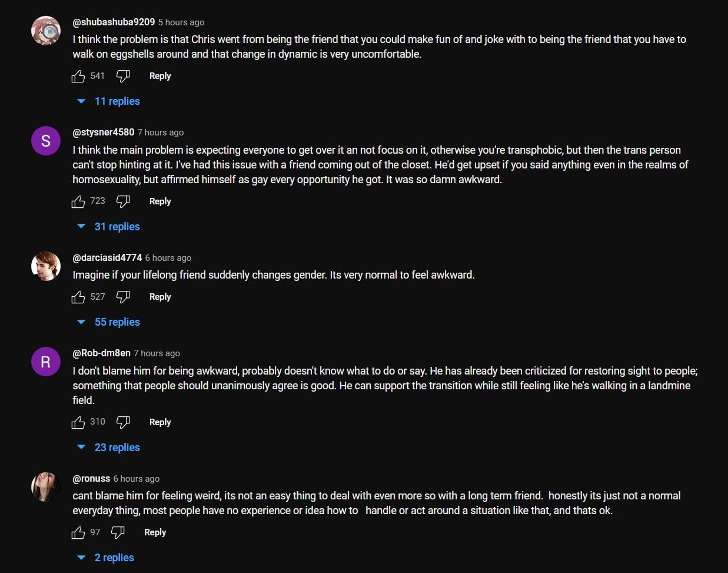Click @stysner4580's purple avatar

[x=46, y=141]
